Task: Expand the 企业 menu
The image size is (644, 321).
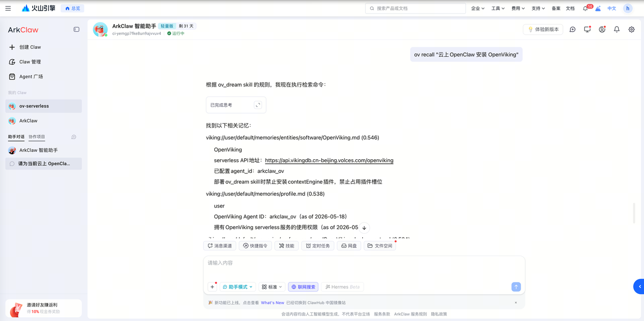Action: (x=478, y=9)
